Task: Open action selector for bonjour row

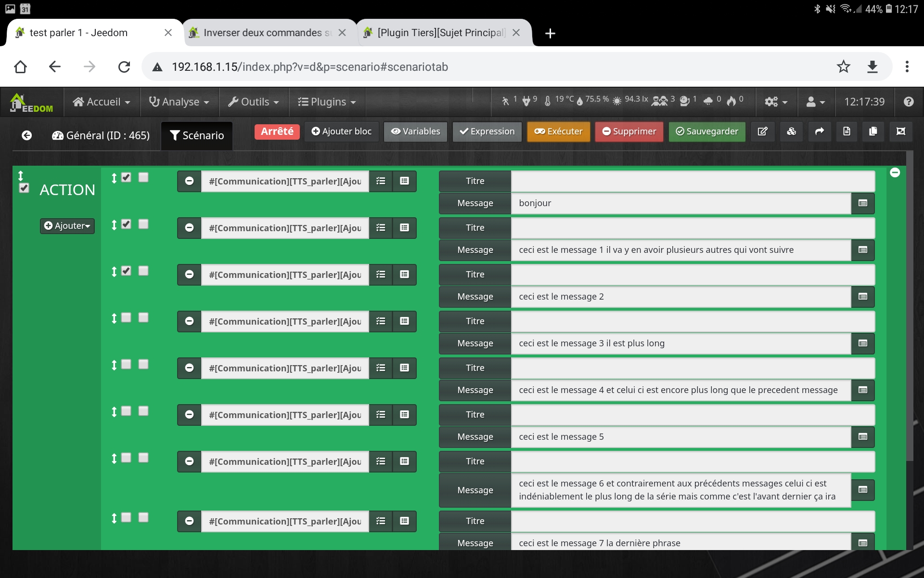Action: (x=381, y=181)
